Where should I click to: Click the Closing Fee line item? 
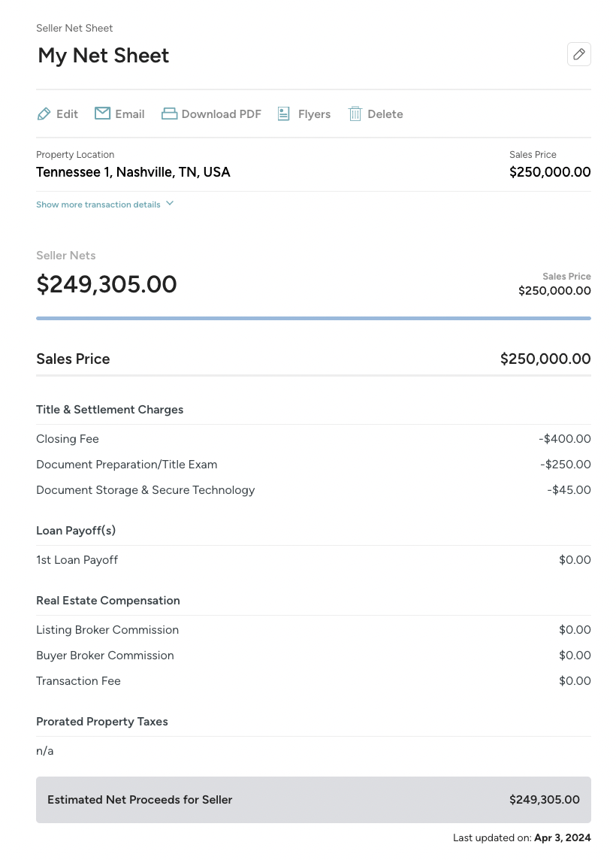coord(313,439)
